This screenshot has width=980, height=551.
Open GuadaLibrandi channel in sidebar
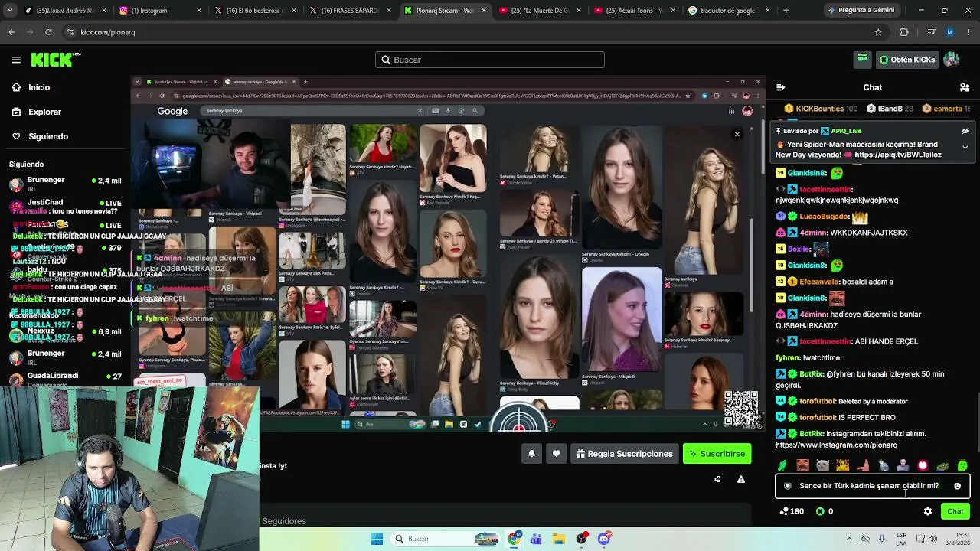[65, 380]
